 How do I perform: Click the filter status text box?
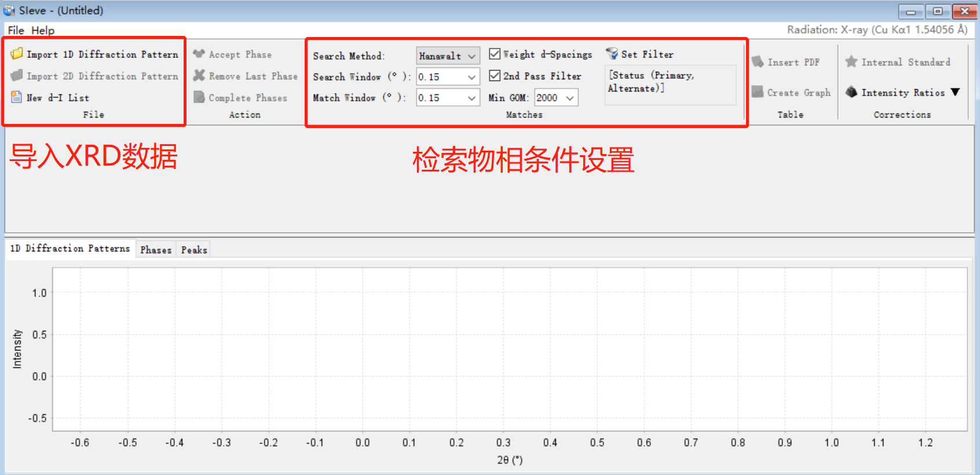[670, 85]
